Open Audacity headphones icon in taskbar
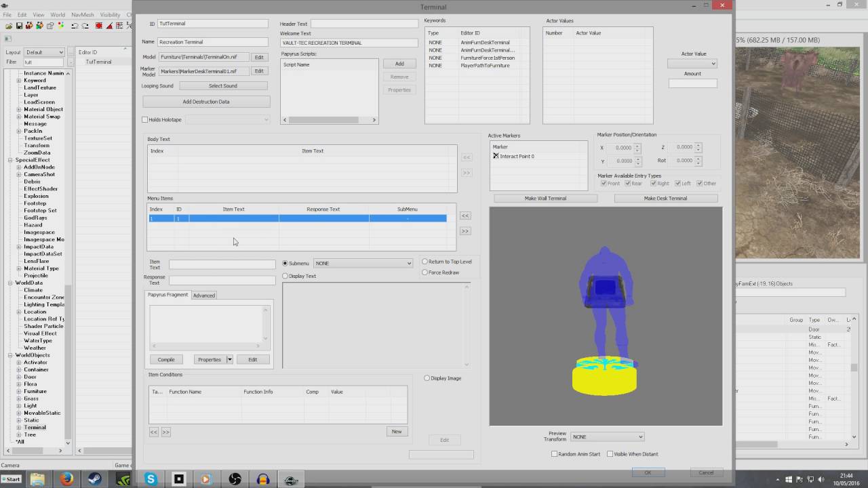This screenshot has width=868, height=488. point(263,479)
